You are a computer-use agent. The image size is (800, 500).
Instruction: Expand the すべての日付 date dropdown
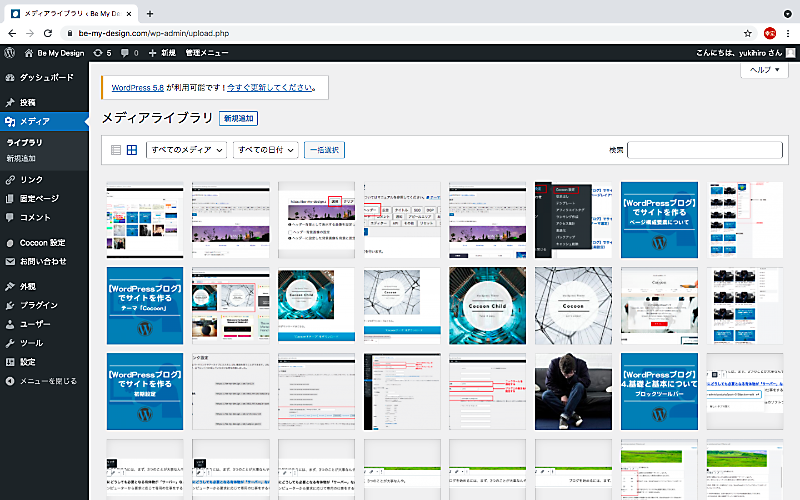click(x=265, y=150)
